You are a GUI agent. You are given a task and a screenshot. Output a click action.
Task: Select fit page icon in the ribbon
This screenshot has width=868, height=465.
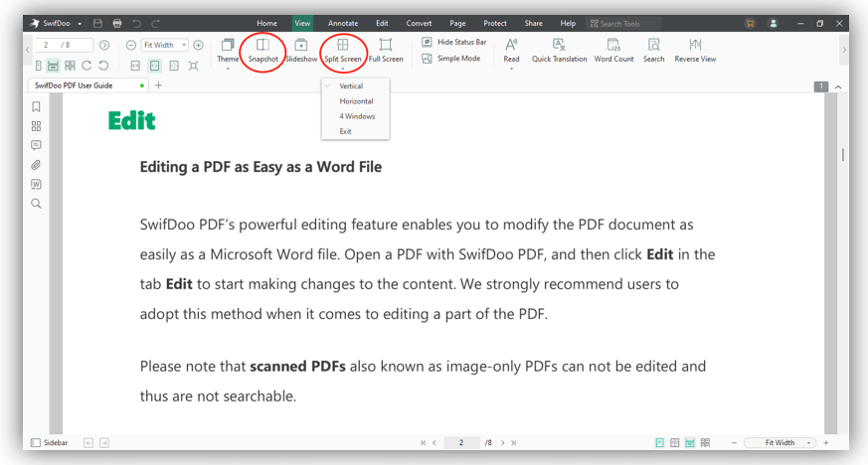174,66
